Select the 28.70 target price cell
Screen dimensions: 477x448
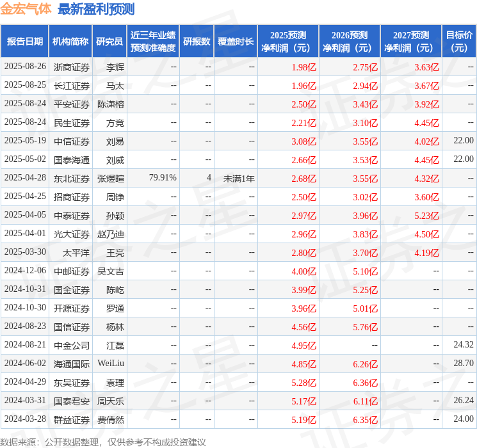(463, 363)
